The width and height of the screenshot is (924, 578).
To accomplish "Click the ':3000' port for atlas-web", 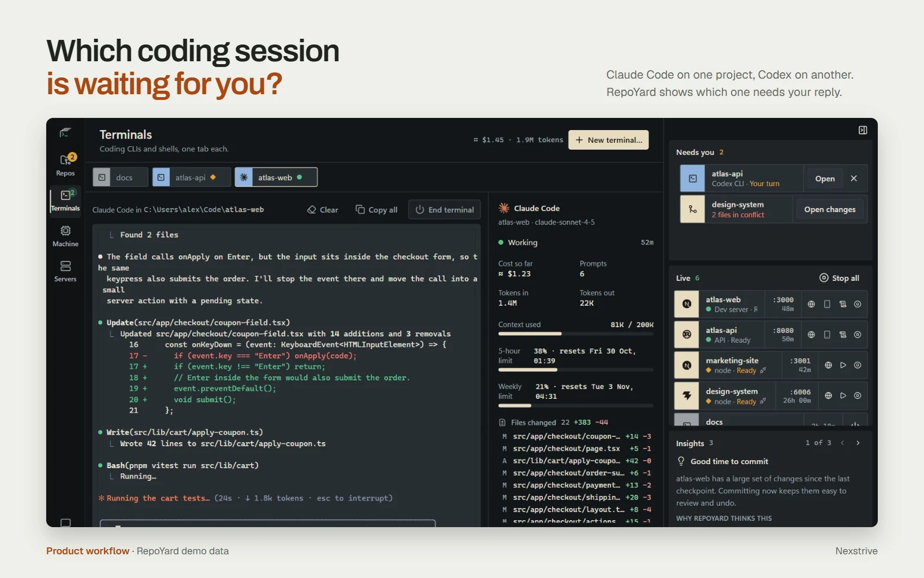I will (x=783, y=300).
